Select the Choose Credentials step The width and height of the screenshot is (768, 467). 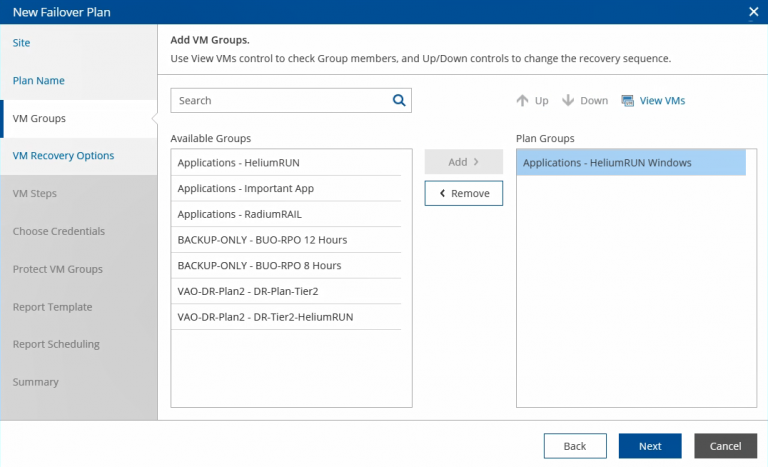(x=78, y=231)
